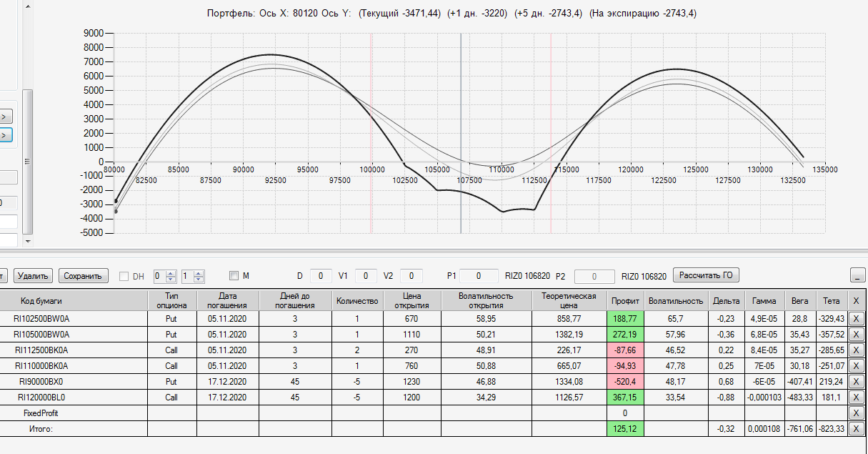Click the Гамма column header
868x454 pixels.
[x=764, y=301]
